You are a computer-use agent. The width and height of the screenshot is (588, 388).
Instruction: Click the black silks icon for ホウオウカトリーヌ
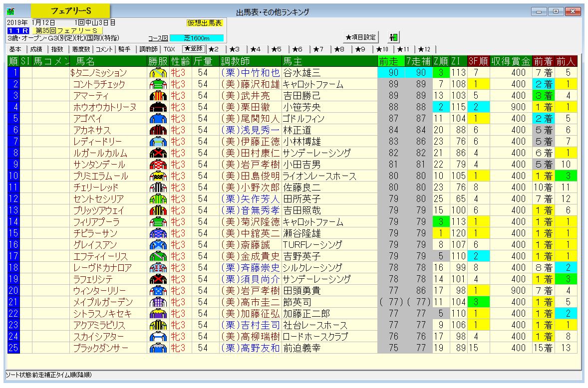click(x=158, y=107)
